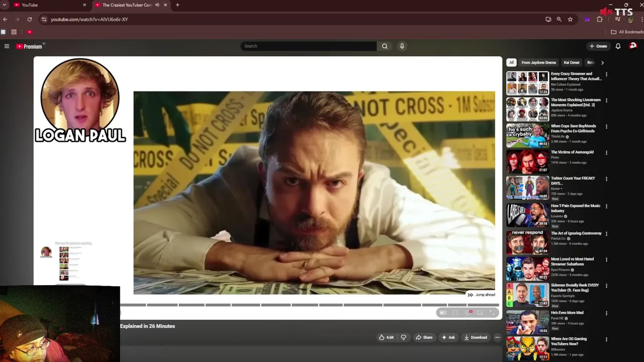Open options for Art of Ignoring Controversy
This screenshot has width=644, height=362.
pos(606,234)
